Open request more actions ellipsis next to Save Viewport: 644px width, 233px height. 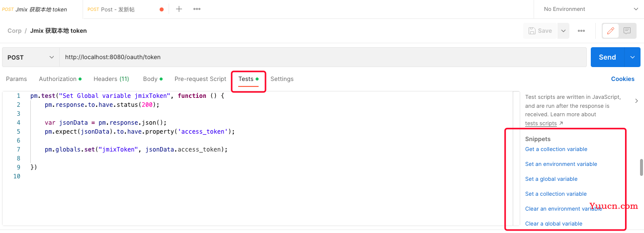click(x=581, y=31)
